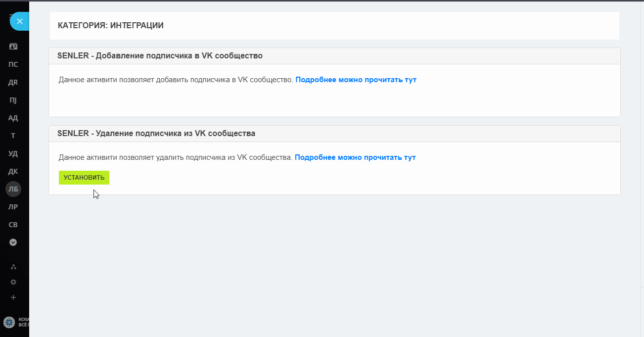Select the УД sidebar item

(13, 153)
